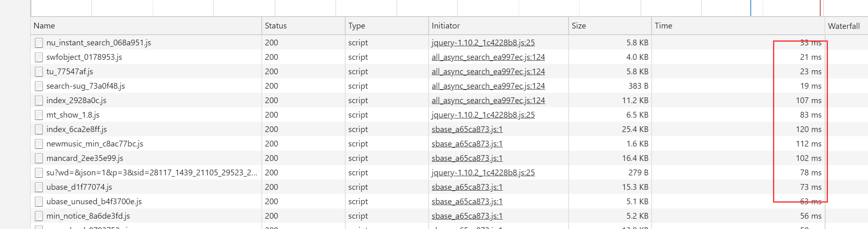Click the Time column header

coord(663,26)
